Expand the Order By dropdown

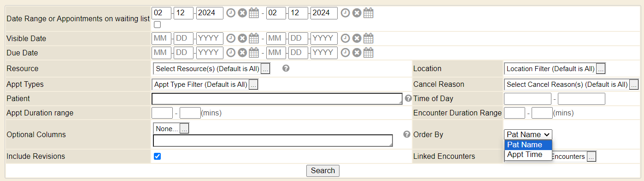click(528, 134)
